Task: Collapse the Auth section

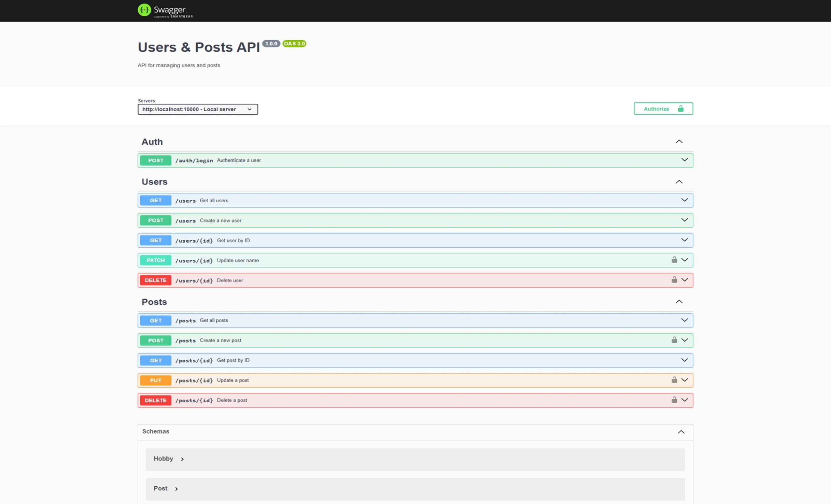Action: (679, 142)
